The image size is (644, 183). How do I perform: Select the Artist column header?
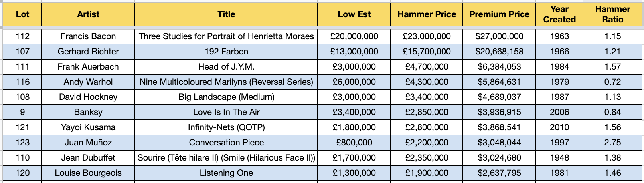click(88, 14)
